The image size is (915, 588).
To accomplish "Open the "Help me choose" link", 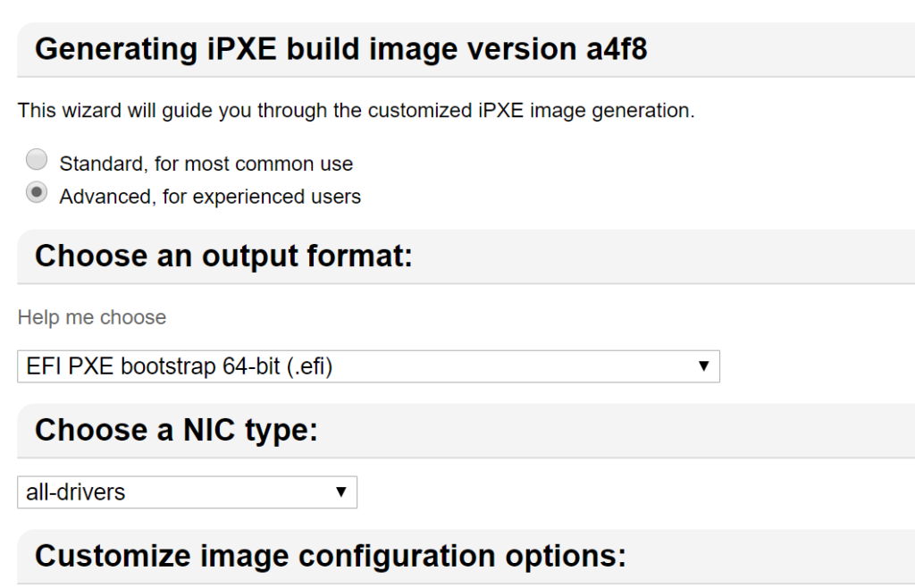I will click(x=92, y=317).
